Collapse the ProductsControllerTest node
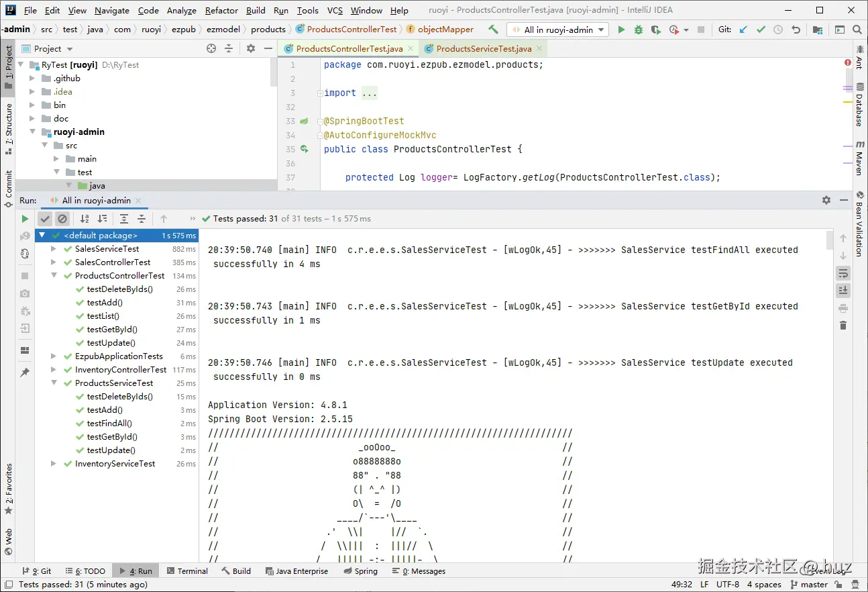 pyautogui.click(x=54, y=276)
